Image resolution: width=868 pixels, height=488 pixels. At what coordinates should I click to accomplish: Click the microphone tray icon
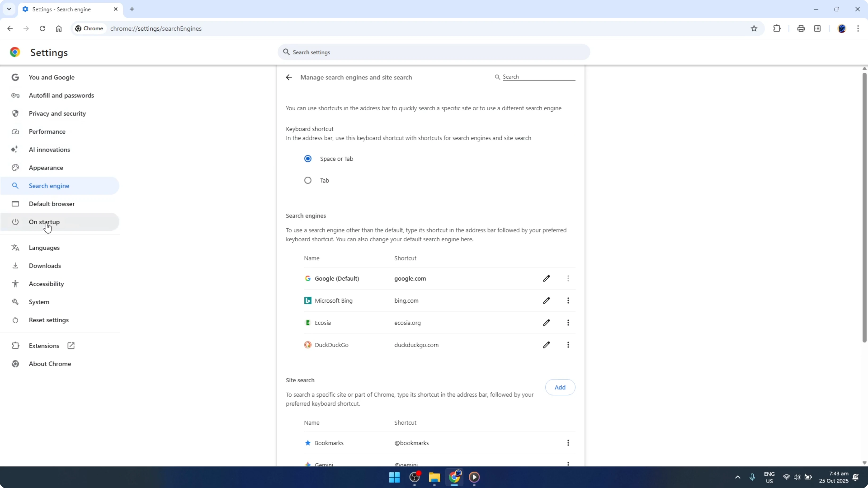752,477
